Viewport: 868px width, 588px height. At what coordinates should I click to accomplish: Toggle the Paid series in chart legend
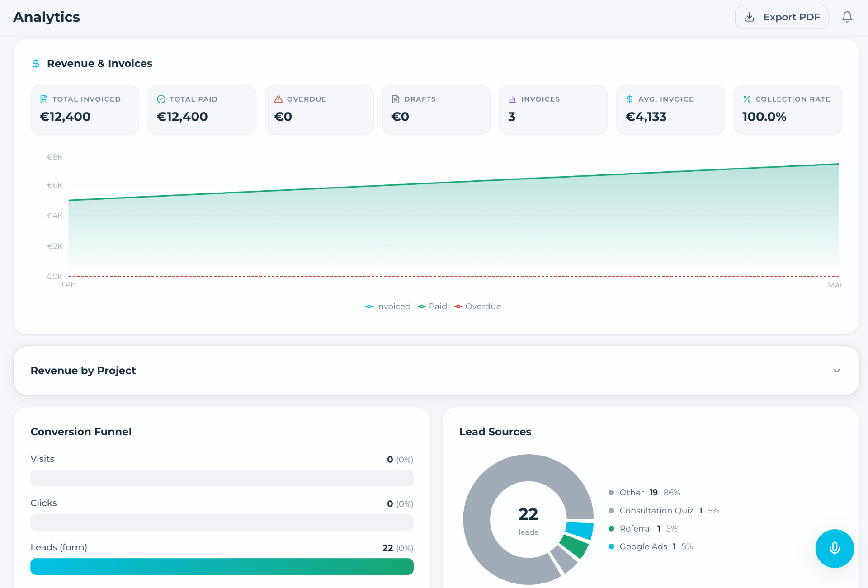click(432, 306)
